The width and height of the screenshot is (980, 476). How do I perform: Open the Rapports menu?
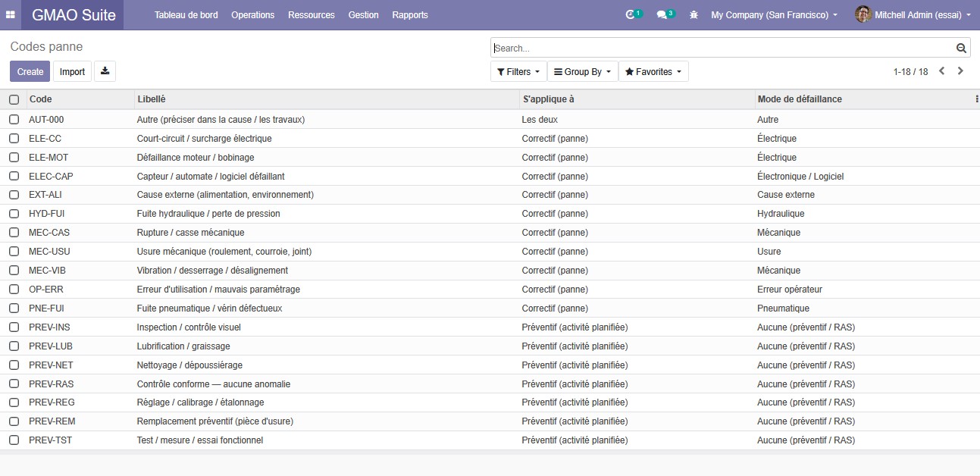[x=410, y=14]
